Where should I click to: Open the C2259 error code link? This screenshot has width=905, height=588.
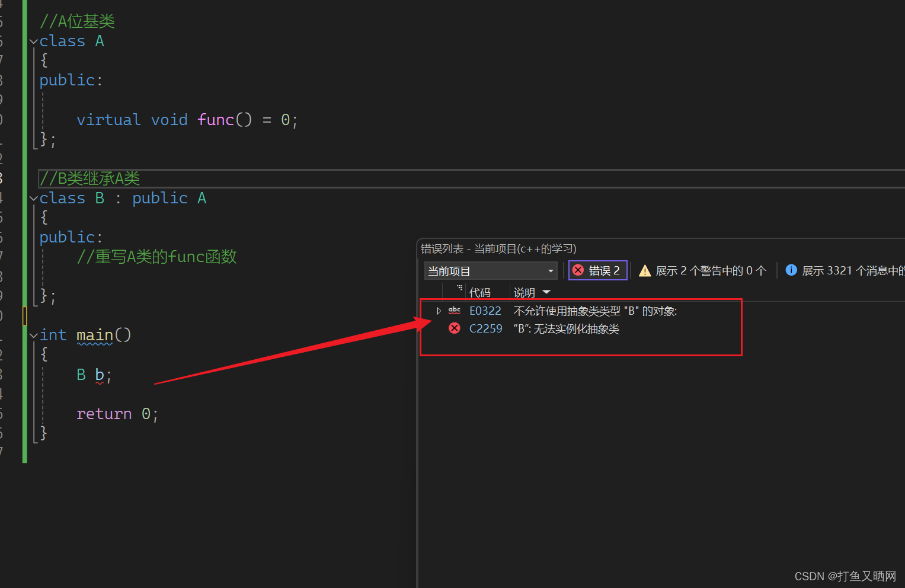[x=485, y=329]
